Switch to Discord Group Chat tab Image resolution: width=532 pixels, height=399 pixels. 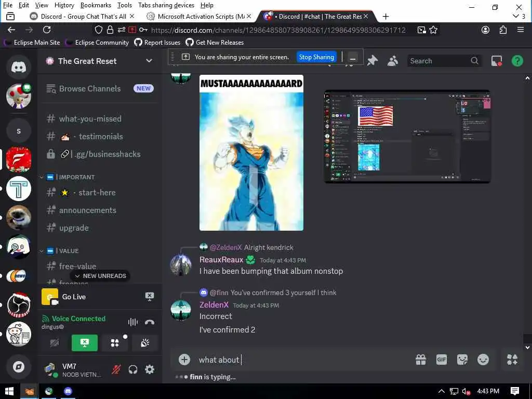(x=83, y=16)
